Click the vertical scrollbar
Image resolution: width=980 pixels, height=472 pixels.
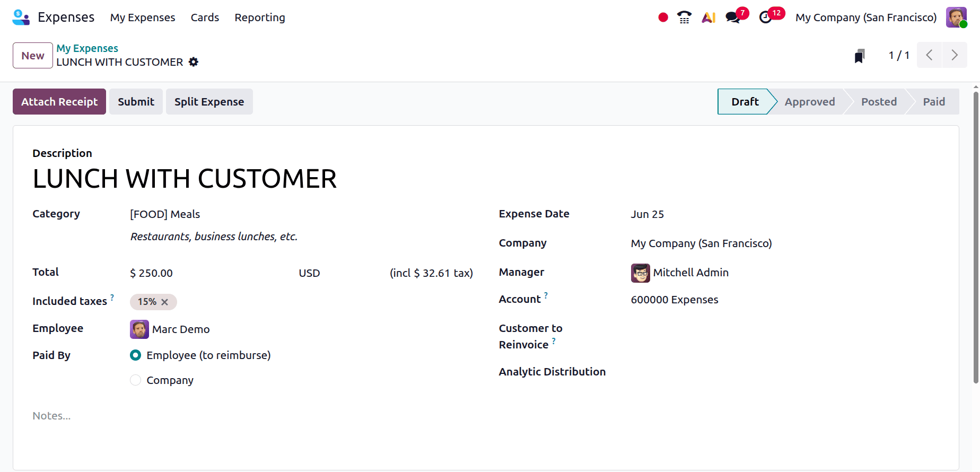[x=976, y=237]
